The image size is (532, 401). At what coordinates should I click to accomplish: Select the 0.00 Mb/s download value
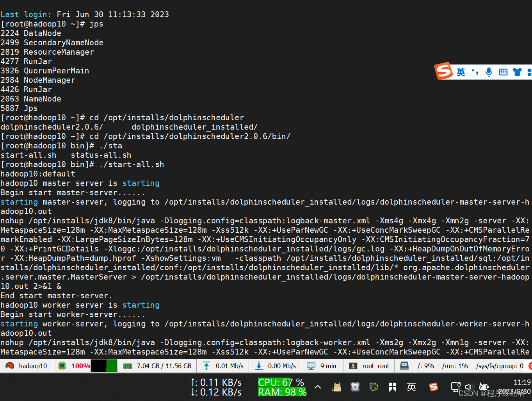tap(282, 366)
